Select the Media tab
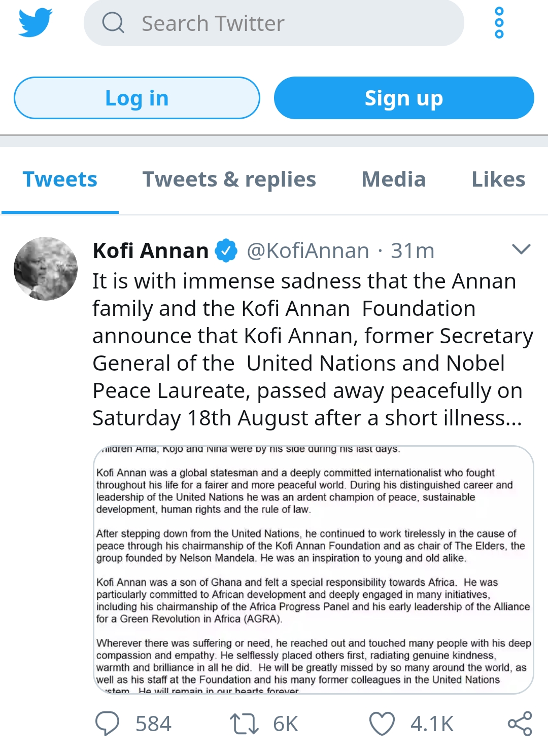This screenshot has width=548, height=756. pyautogui.click(x=393, y=179)
